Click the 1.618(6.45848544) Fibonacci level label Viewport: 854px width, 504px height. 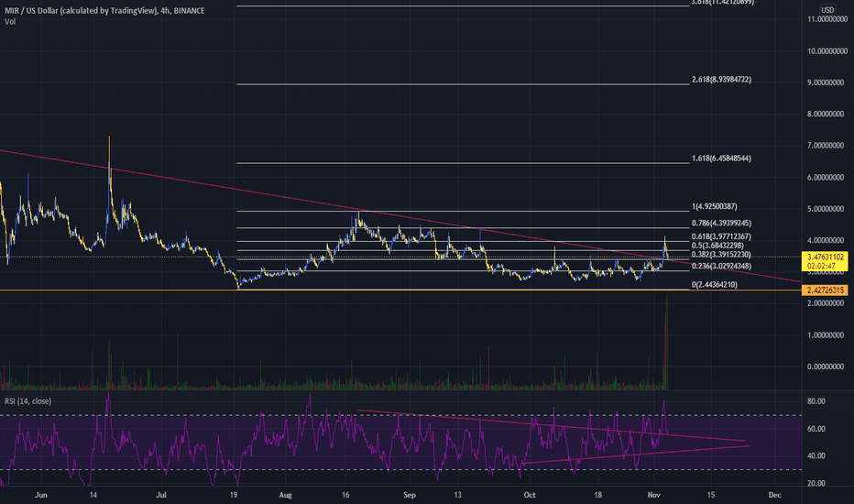click(721, 159)
